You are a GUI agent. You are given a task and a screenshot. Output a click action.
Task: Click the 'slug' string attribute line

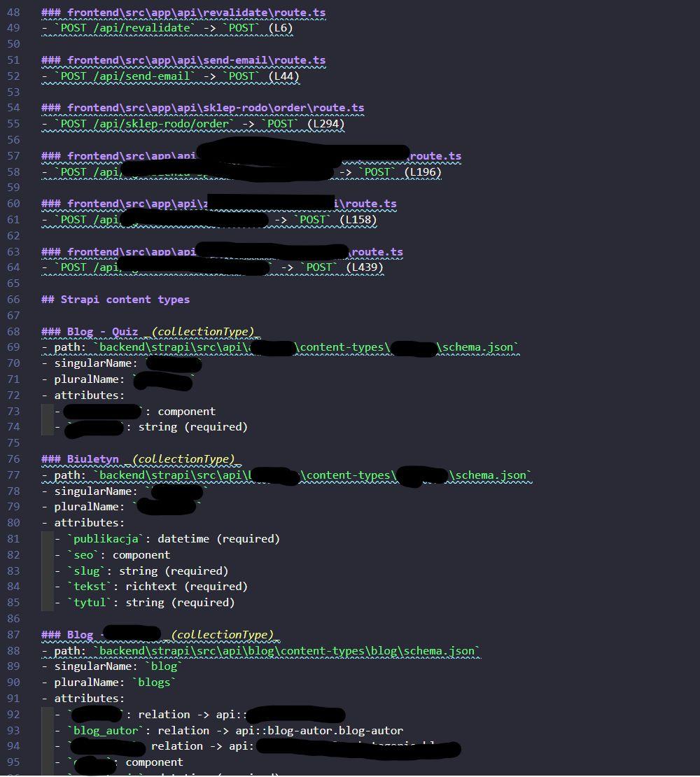pos(141,571)
